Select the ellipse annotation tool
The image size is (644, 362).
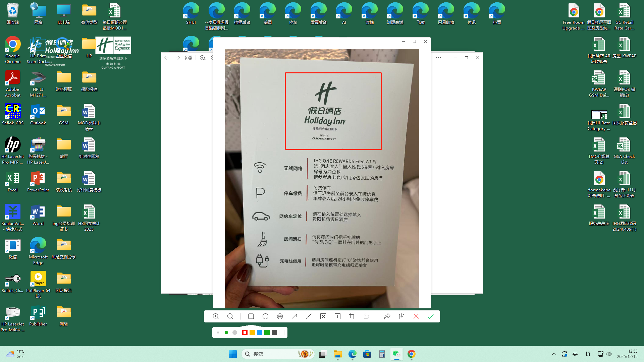click(x=265, y=316)
